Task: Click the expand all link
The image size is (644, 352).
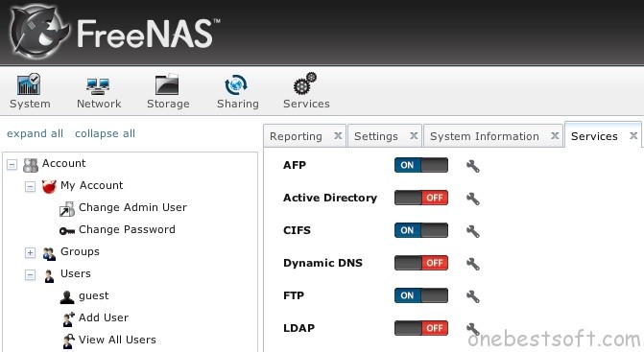Action: (35, 133)
